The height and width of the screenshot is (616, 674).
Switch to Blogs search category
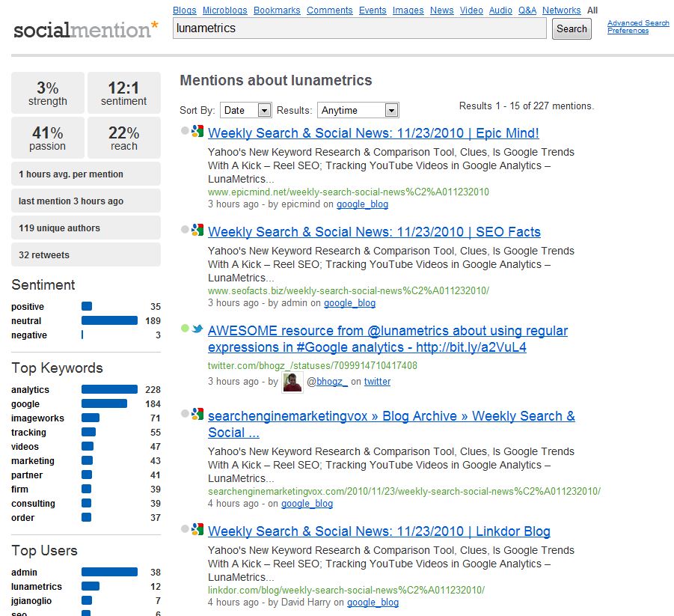point(185,10)
